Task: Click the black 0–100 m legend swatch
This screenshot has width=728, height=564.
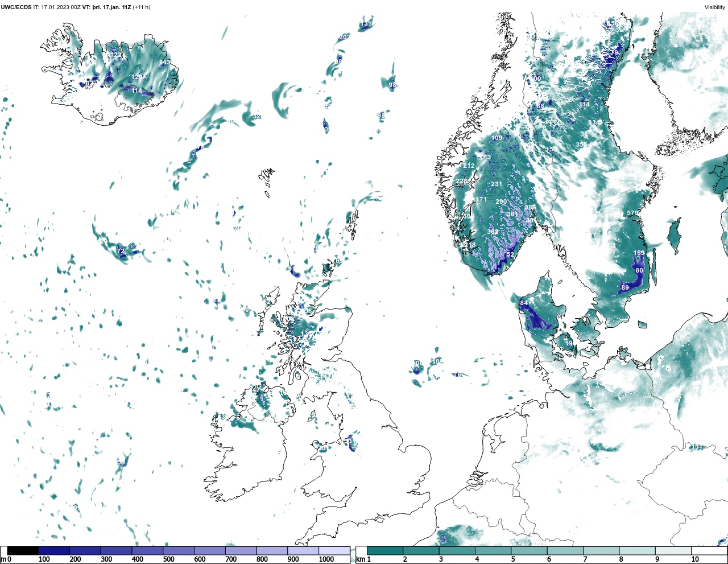Action: click(x=23, y=550)
